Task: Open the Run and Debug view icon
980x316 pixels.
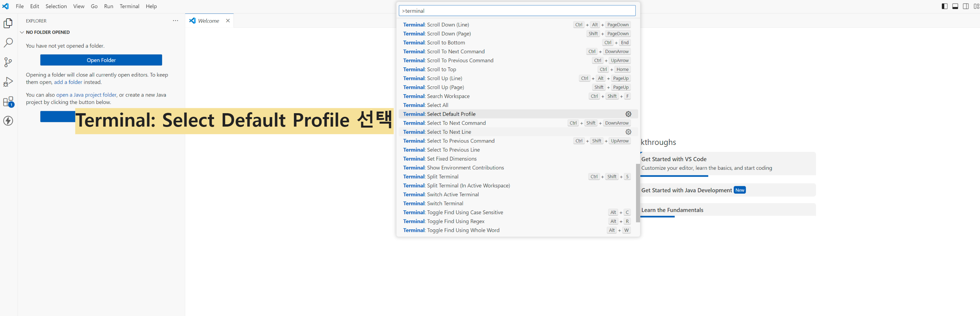Action: [x=8, y=81]
